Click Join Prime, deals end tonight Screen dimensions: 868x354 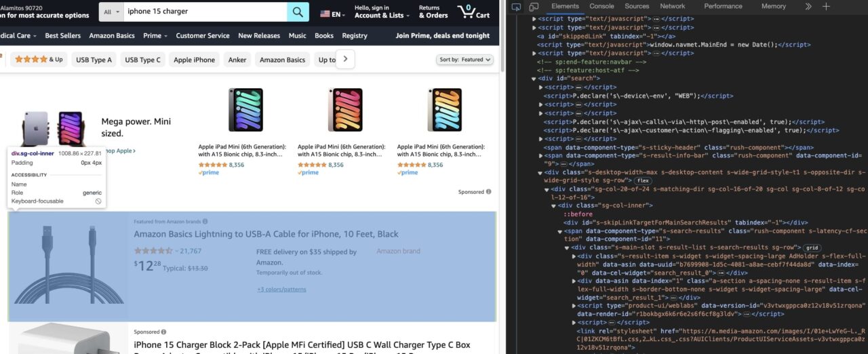coord(443,36)
